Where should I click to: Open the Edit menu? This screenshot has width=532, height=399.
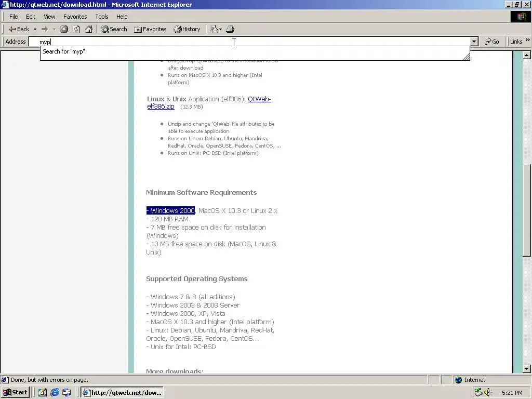31,17
